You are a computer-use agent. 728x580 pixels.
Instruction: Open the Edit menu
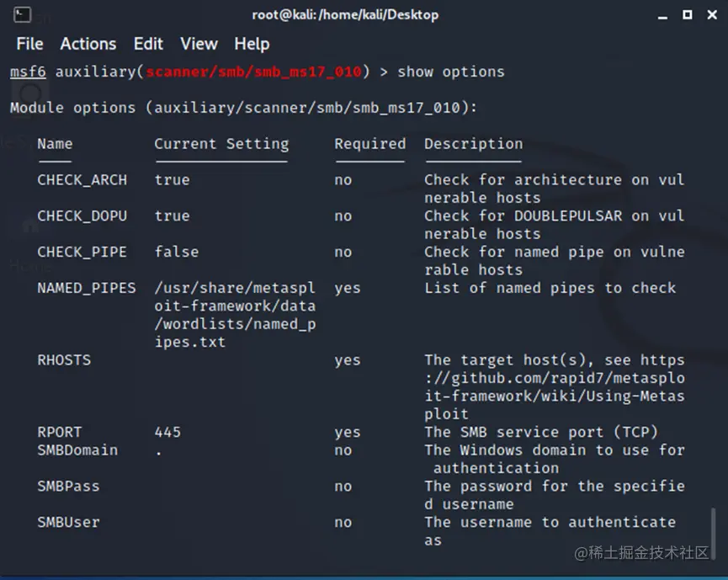tap(148, 44)
